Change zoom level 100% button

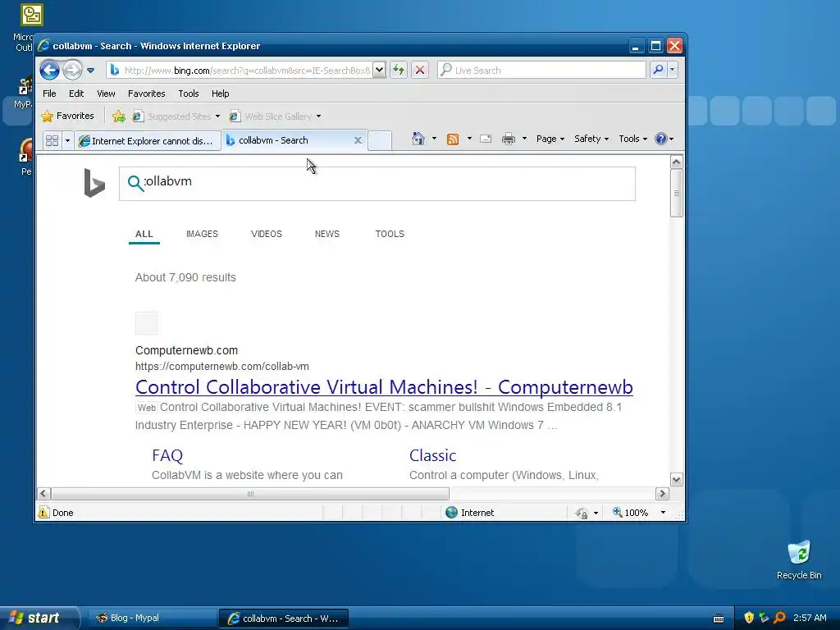[631, 513]
